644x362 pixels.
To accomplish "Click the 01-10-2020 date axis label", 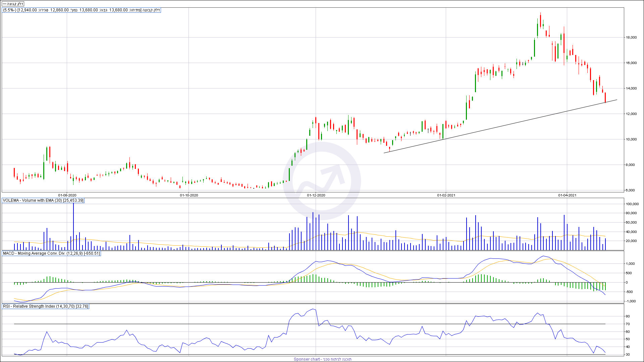I will click(x=189, y=195).
